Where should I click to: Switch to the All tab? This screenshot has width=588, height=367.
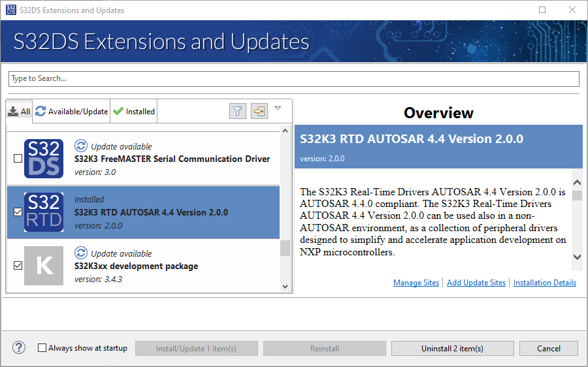tap(19, 111)
